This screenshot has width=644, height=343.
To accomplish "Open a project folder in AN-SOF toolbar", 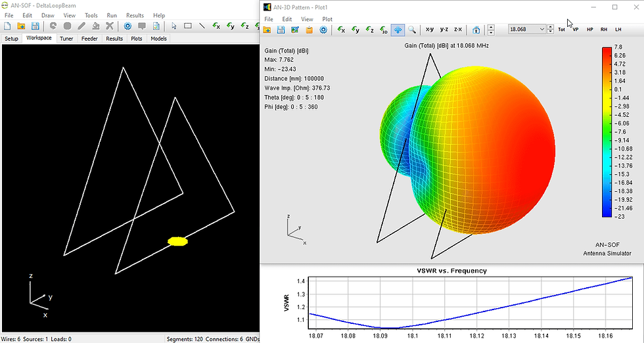I will pos(21,26).
